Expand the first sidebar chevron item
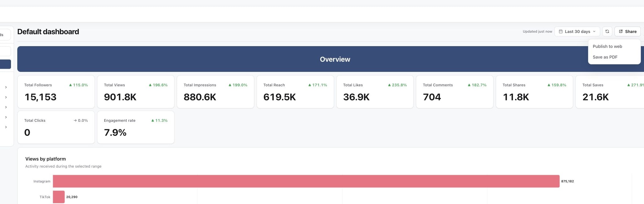 click(6, 87)
